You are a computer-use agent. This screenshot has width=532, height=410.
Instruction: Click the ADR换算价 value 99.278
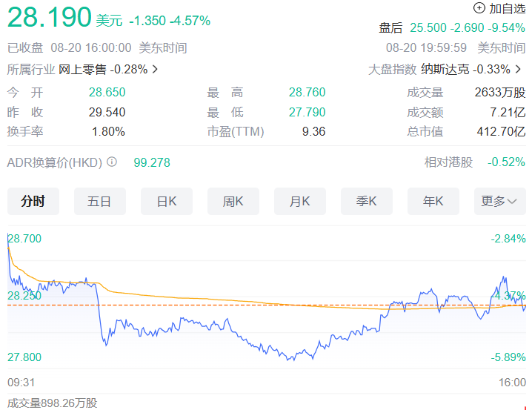pyautogui.click(x=151, y=162)
